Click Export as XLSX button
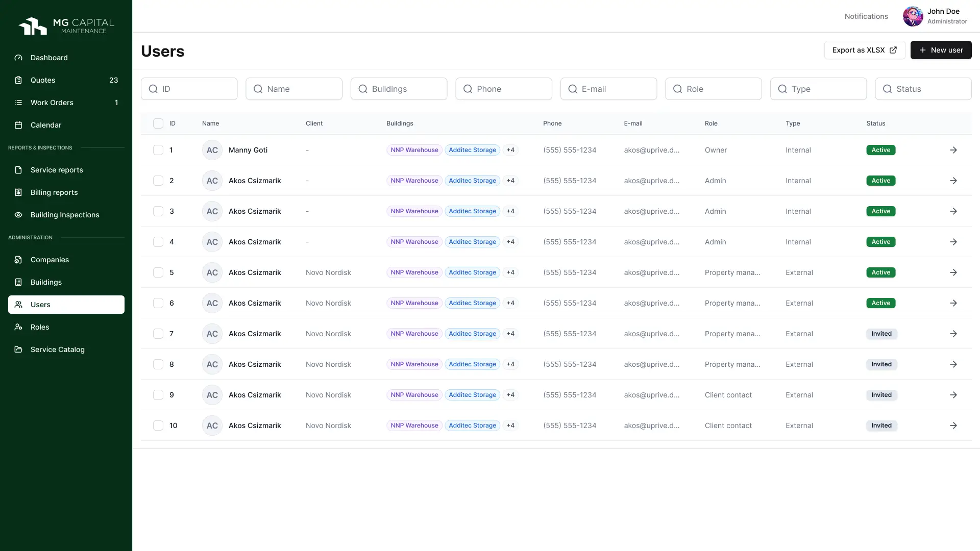The image size is (980, 551). [864, 50]
